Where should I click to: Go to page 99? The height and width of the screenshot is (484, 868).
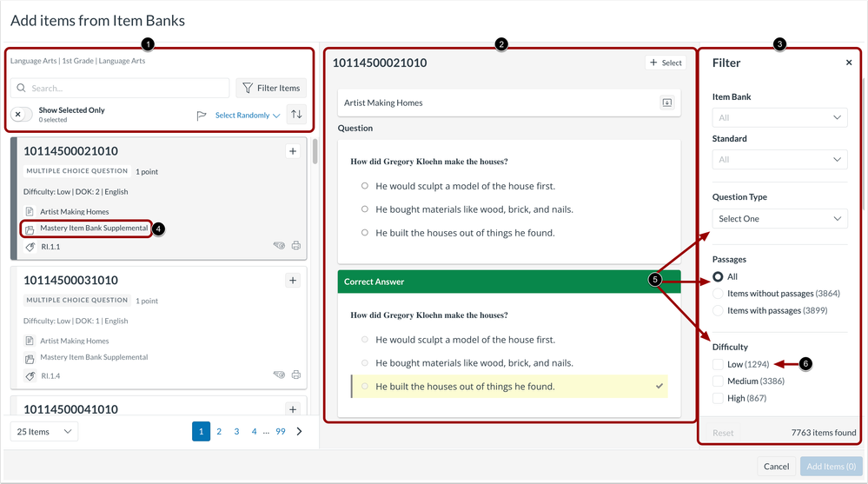click(281, 431)
